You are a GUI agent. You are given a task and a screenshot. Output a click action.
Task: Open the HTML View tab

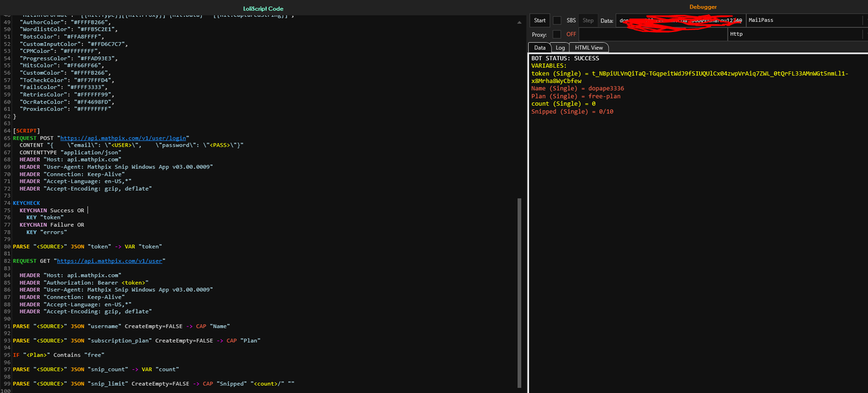[589, 48]
